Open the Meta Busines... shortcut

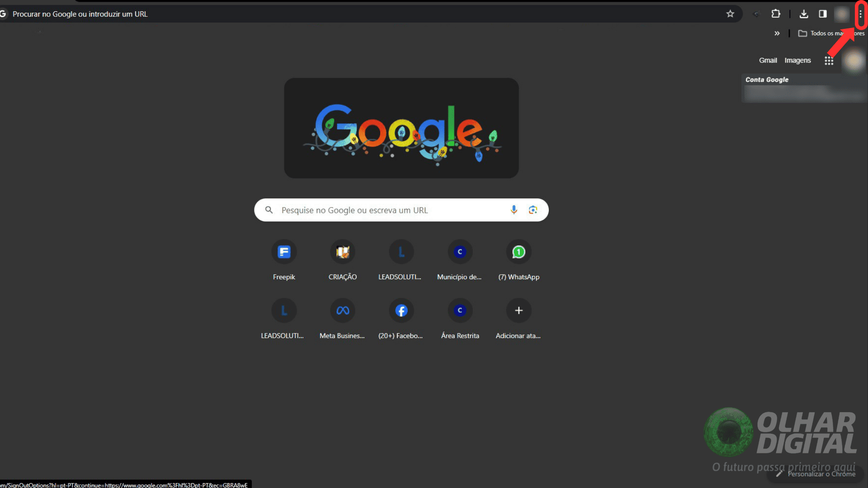click(343, 319)
